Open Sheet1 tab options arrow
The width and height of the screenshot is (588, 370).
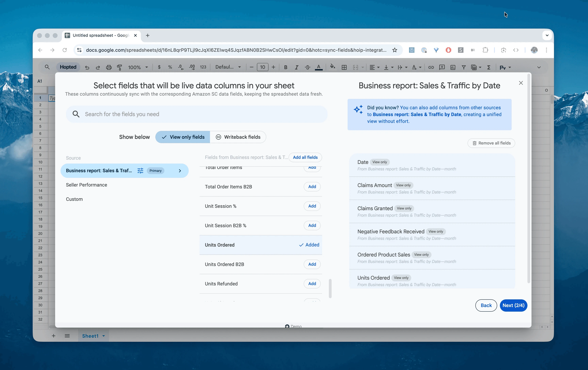(104, 336)
